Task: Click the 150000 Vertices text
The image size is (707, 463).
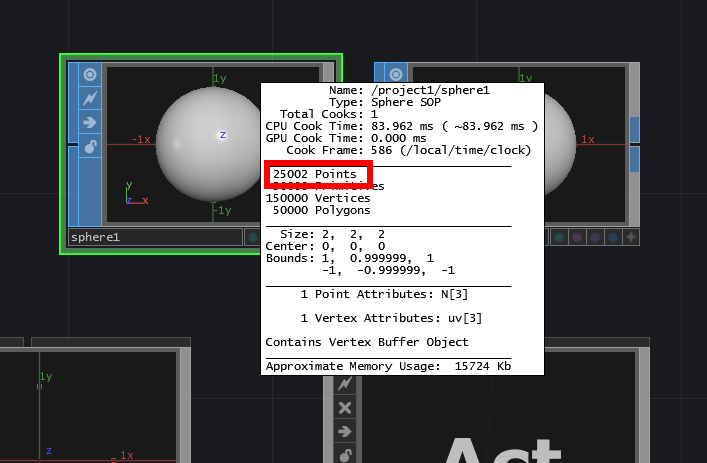Action: point(318,198)
